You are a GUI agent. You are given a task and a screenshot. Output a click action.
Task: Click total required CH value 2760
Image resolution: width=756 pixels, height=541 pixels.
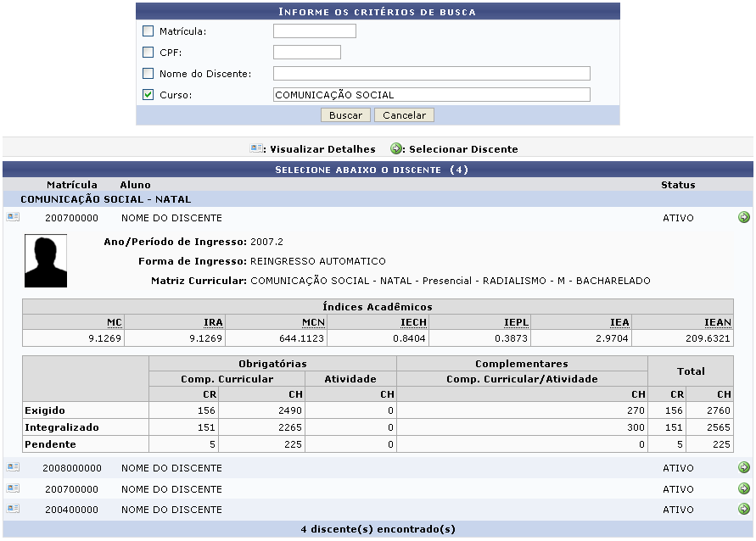pos(719,410)
